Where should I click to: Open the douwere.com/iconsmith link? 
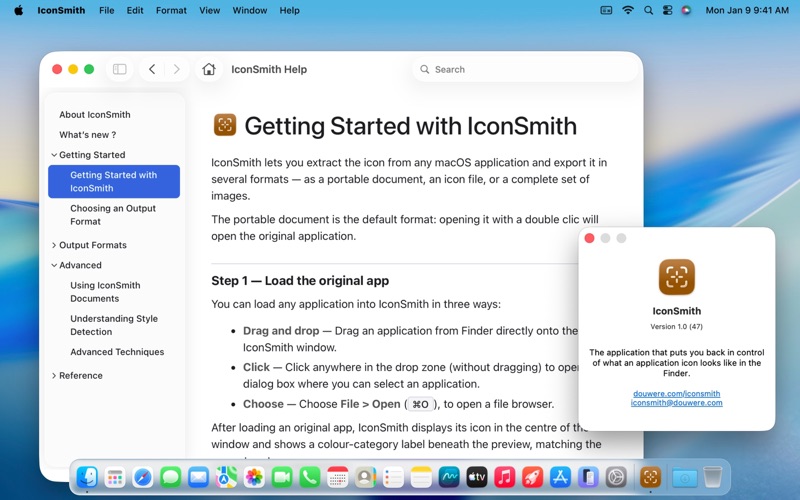tap(677, 393)
